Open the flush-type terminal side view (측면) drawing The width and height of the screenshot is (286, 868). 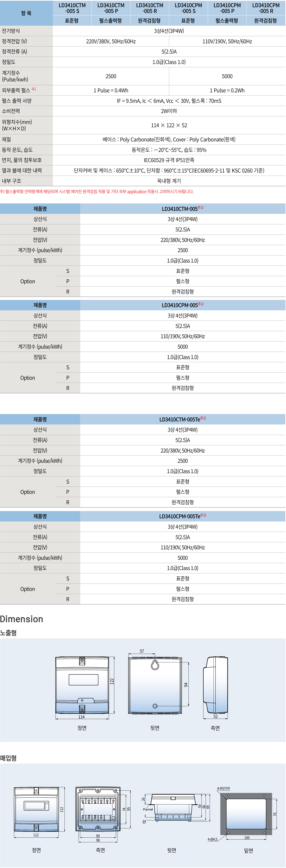[98, 809]
